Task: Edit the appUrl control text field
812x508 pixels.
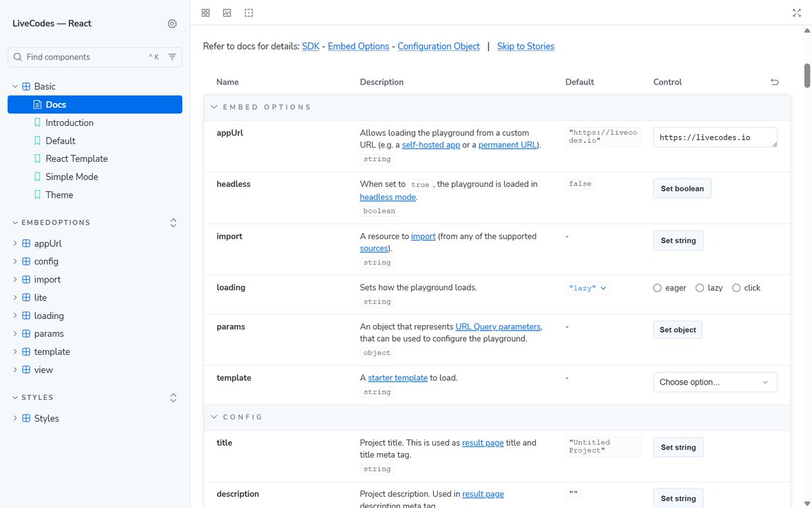Action: [x=715, y=137]
